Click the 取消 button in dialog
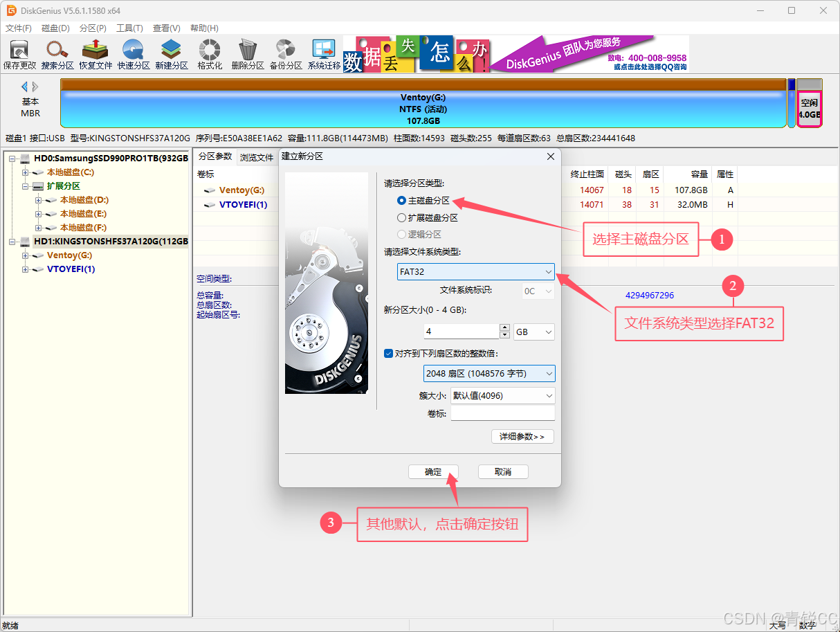Viewport: 840px width, 632px height. [x=503, y=471]
